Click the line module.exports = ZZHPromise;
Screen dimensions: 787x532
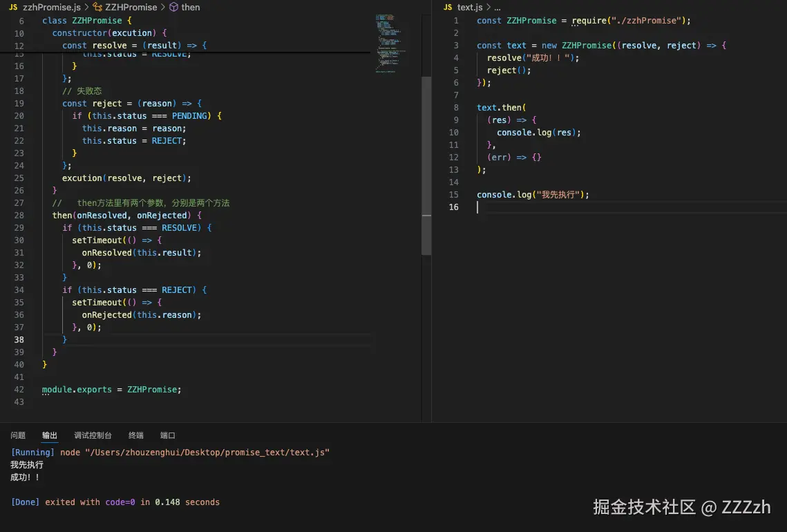[x=111, y=390]
